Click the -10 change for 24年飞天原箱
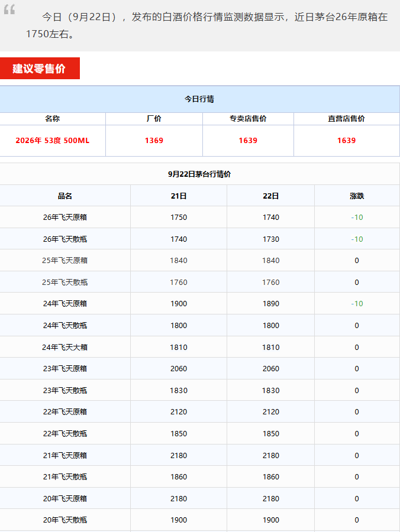This screenshot has height=532, width=400. click(357, 304)
